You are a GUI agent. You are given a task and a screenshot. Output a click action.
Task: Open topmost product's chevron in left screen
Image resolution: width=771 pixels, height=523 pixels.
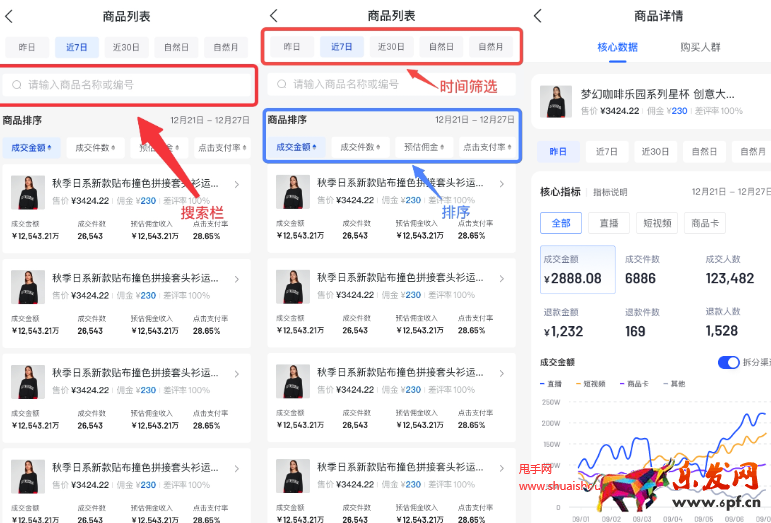237,184
